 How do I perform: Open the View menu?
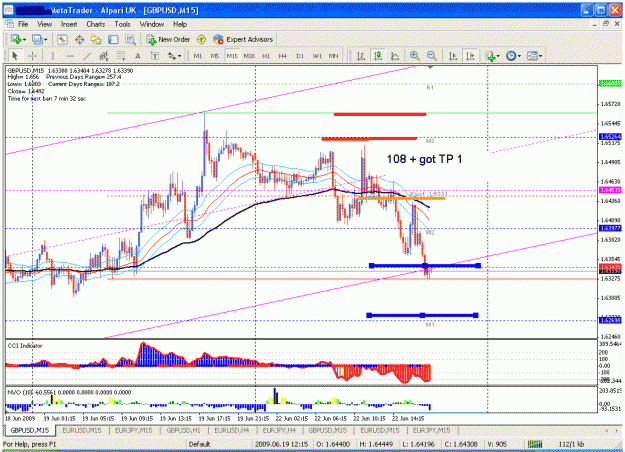click(45, 24)
